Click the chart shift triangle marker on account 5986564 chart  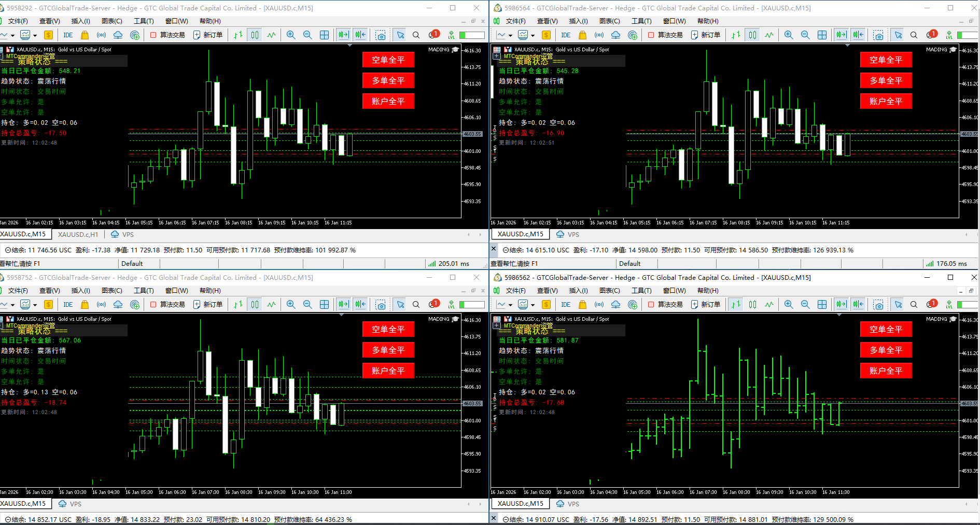coord(848,46)
